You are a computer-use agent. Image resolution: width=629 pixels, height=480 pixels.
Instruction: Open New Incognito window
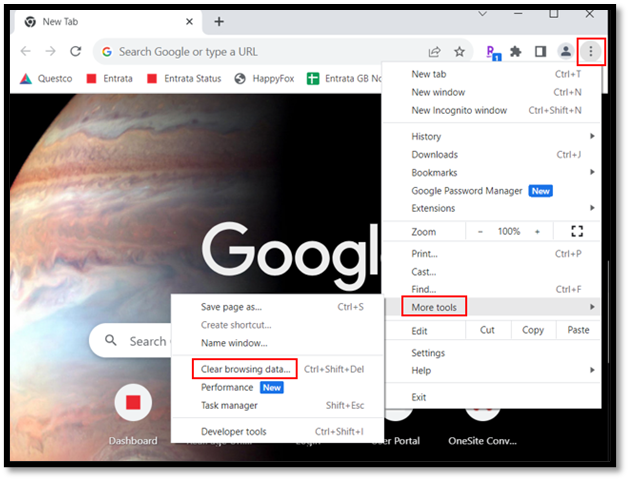pos(491,110)
